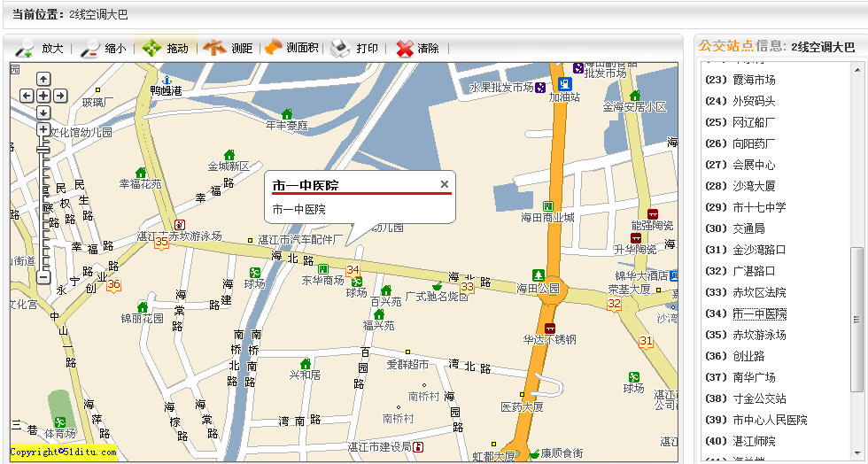Click the map zoom-in plus button
This screenshot has height=464, width=868.
(x=43, y=130)
